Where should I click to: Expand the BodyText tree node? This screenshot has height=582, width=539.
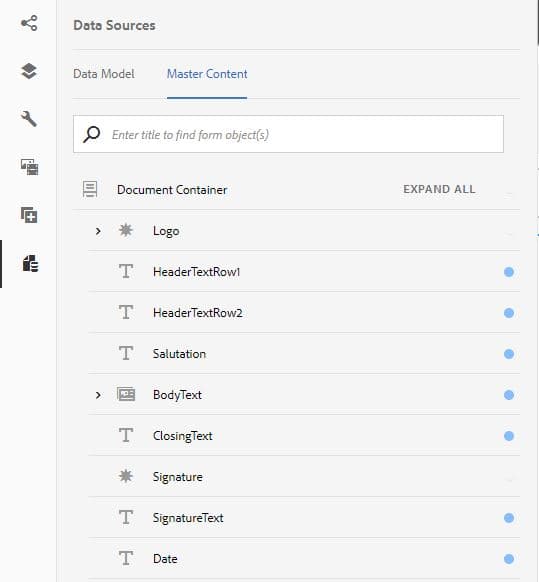98,395
